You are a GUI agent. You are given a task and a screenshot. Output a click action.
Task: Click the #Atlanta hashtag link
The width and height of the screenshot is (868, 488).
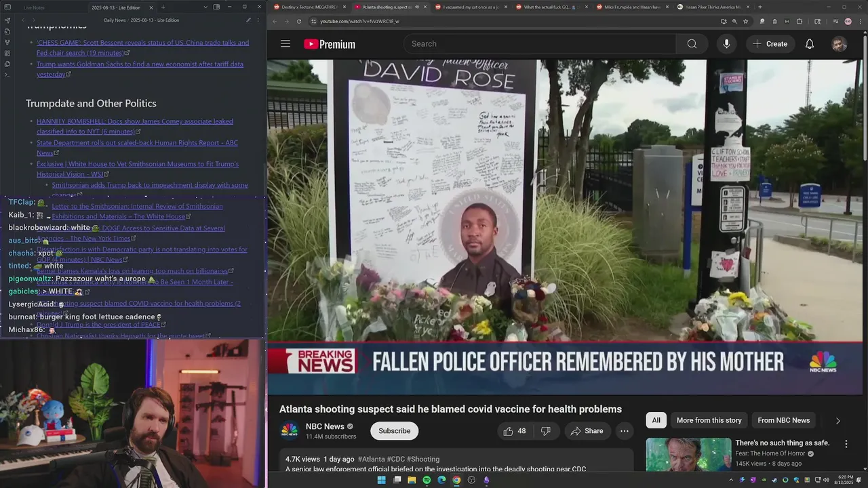point(371,459)
